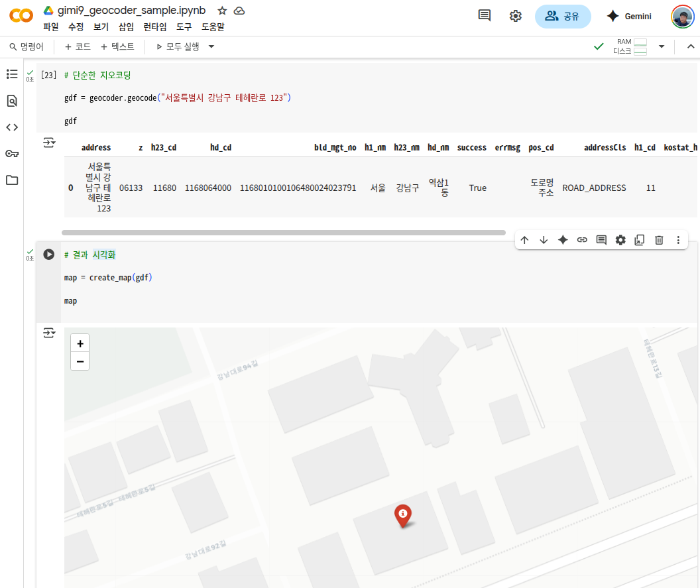Open the RAM and disk resource dropdown
This screenshot has height=588, width=700.
[x=661, y=46]
